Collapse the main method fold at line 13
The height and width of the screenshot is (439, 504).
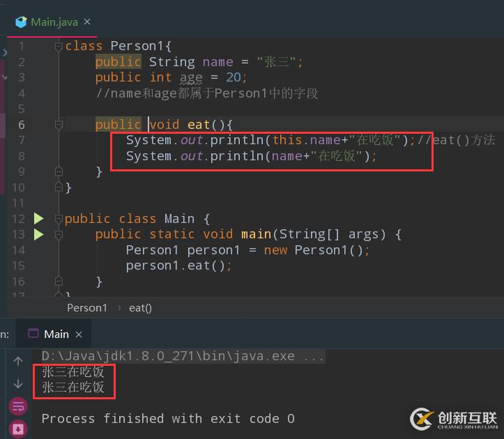coord(59,235)
